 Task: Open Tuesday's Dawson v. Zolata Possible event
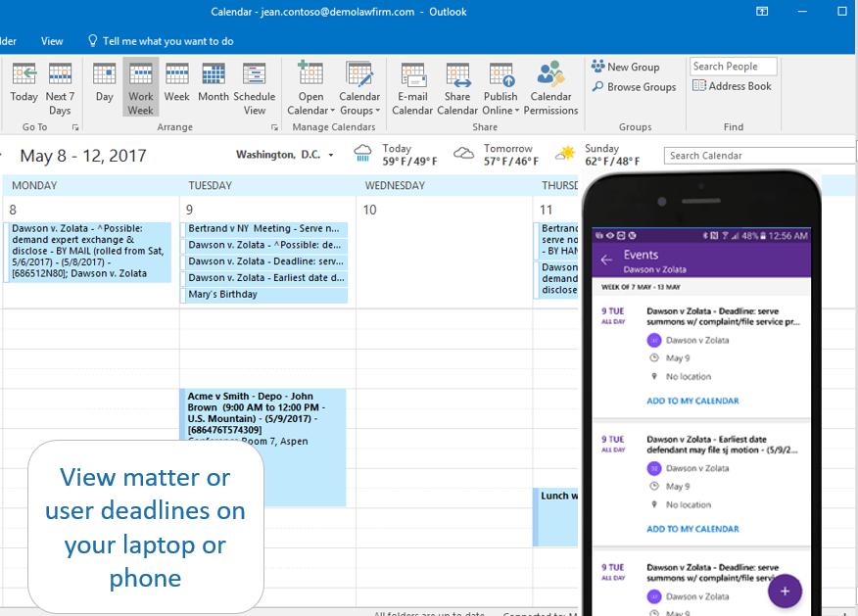pos(264,245)
